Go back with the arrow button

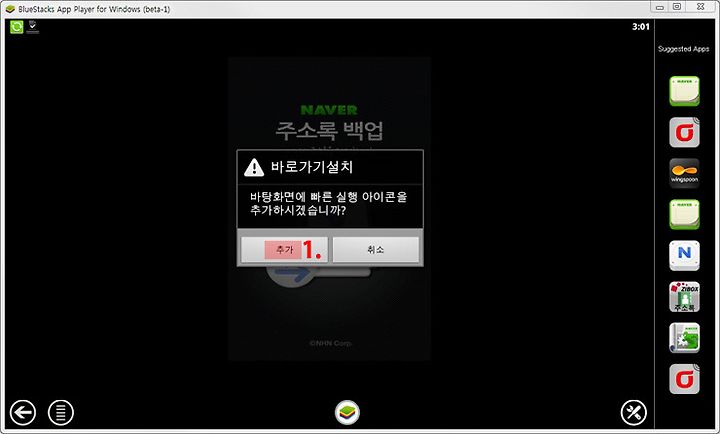point(22,412)
